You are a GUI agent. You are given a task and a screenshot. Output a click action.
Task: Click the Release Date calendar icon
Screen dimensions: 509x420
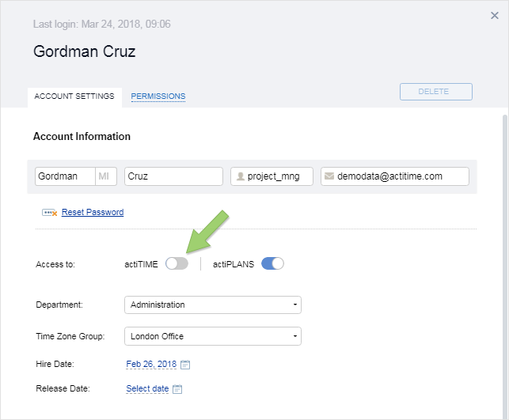(177, 389)
